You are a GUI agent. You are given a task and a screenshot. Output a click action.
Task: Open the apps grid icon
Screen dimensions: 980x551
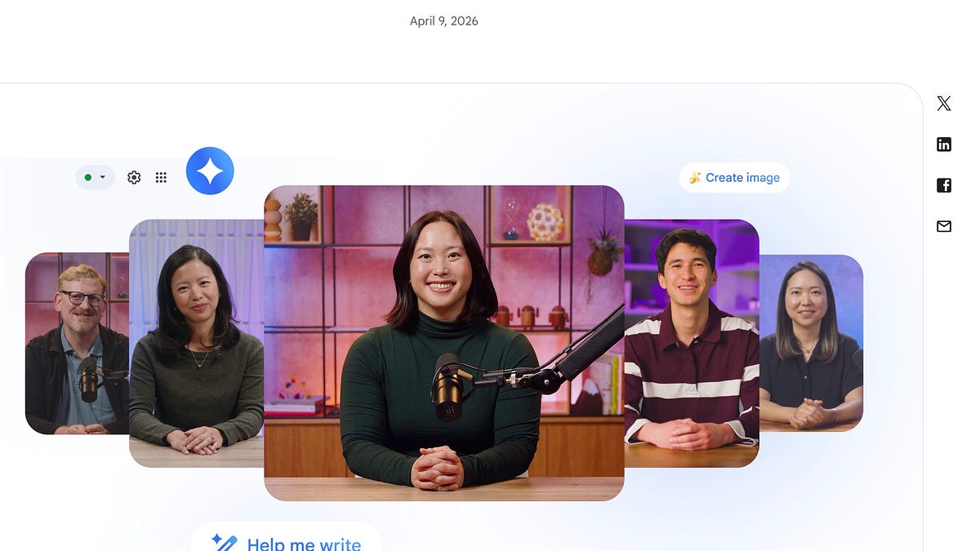(161, 177)
